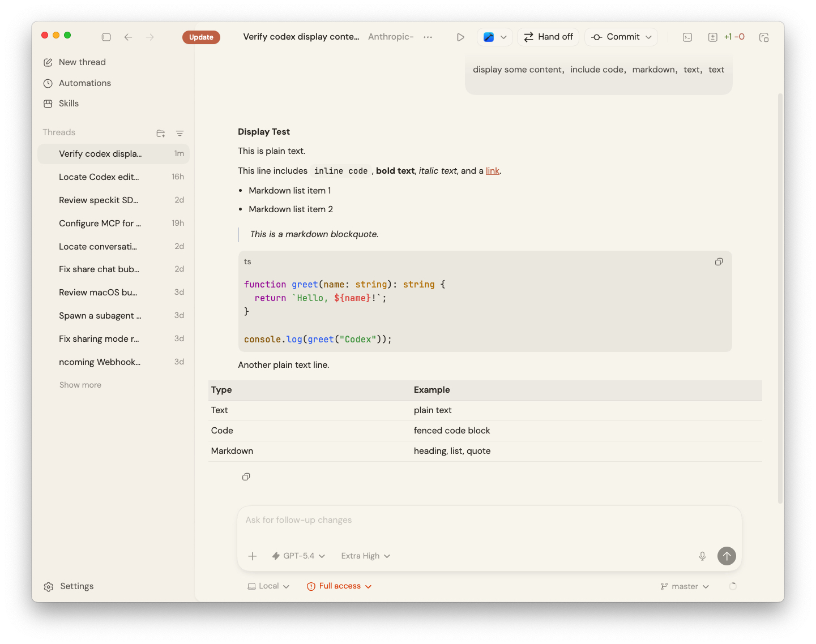Click the send arrow button
Image resolution: width=816 pixels, height=644 pixels.
[727, 556]
